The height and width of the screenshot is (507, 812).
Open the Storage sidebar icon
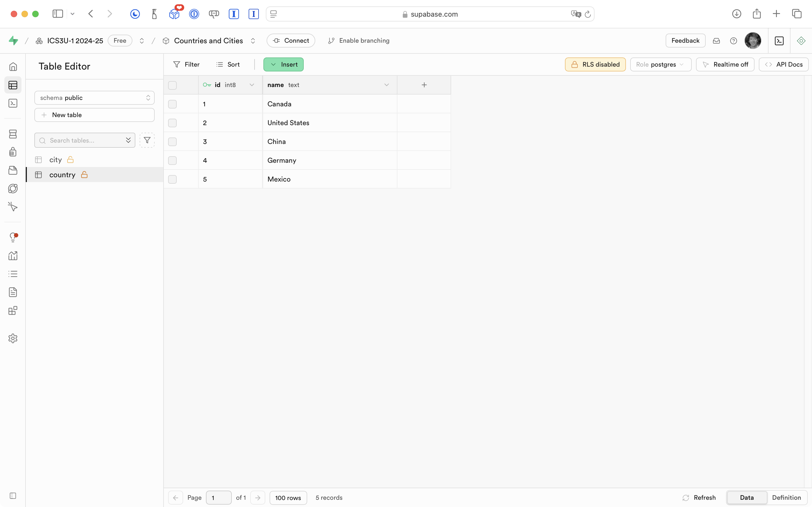[13, 170]
